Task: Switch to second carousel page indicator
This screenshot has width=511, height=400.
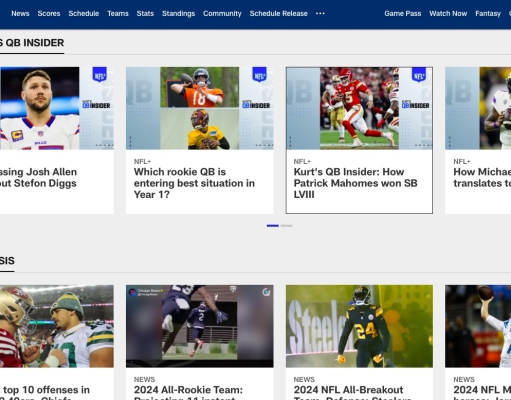Action: (x=287, y=226)
